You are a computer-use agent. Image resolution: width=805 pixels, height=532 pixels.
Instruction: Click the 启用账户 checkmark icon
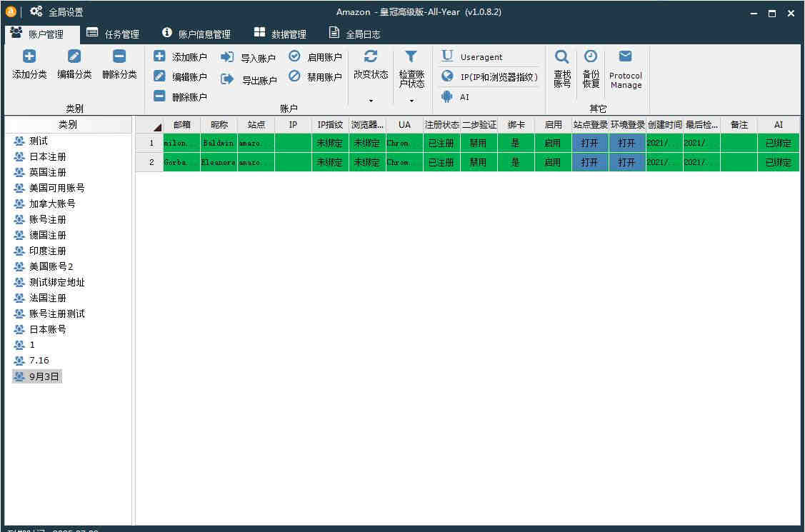click(294, 56)
